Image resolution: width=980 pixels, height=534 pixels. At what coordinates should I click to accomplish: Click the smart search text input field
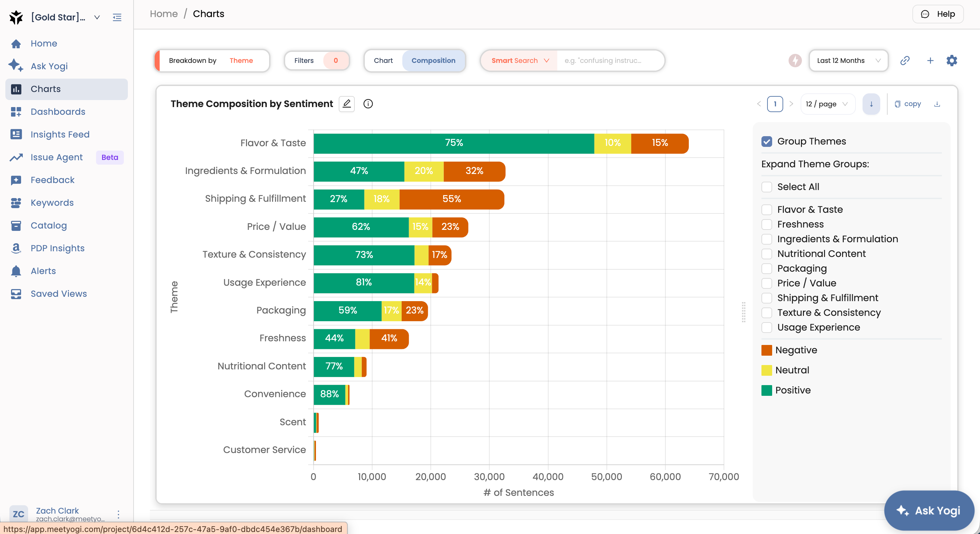click(x=609, y=61)
